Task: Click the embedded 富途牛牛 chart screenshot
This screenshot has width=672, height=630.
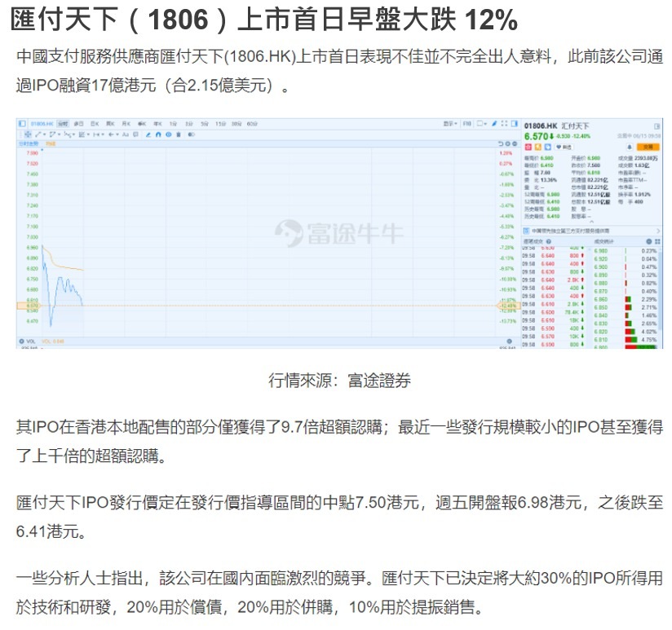Action: point(339,233)
